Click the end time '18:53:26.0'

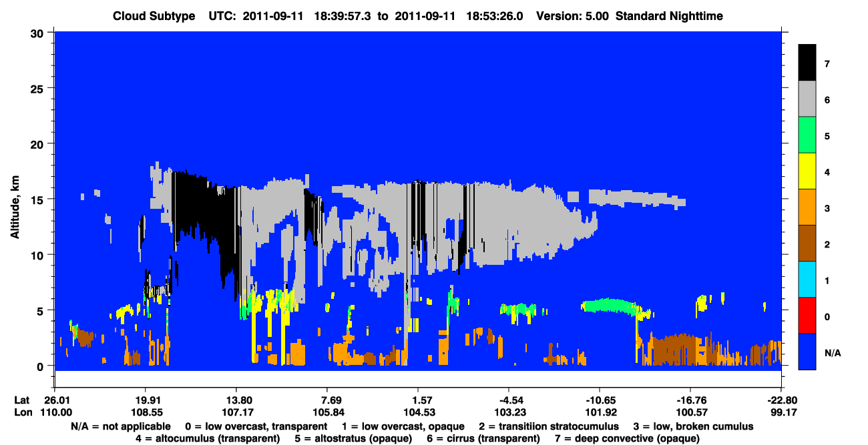tap(493, 15)
